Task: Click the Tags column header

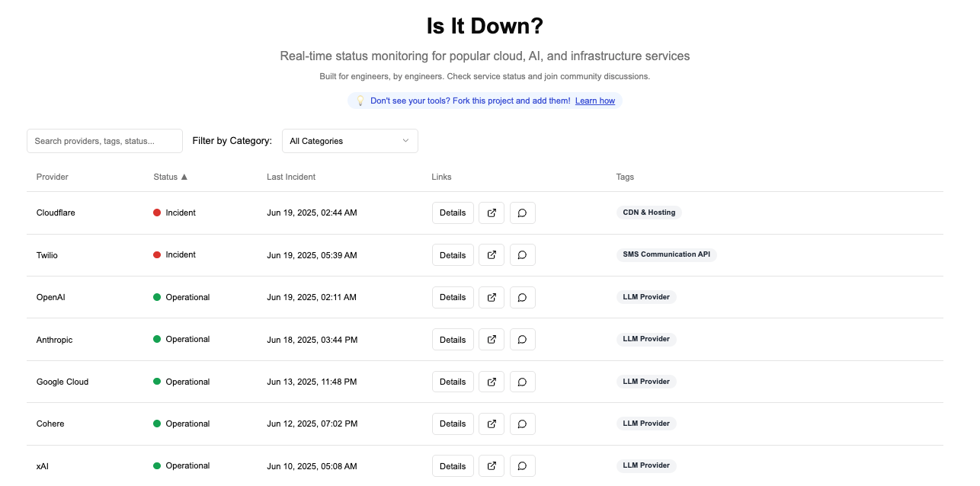Action: (x=625, y=177)
